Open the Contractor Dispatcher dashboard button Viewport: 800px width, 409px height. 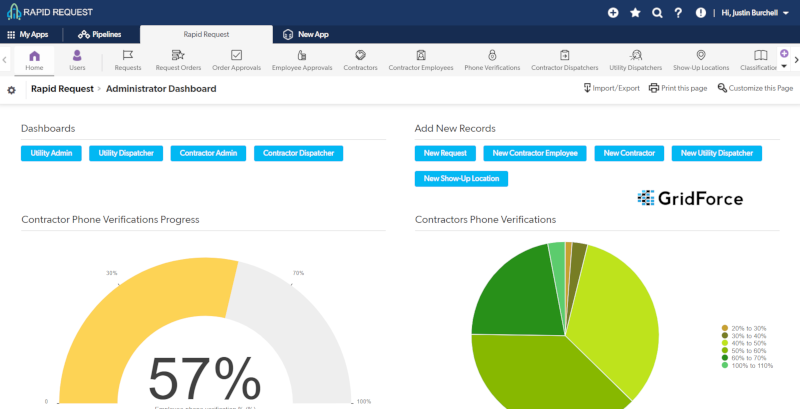[298, 153]
